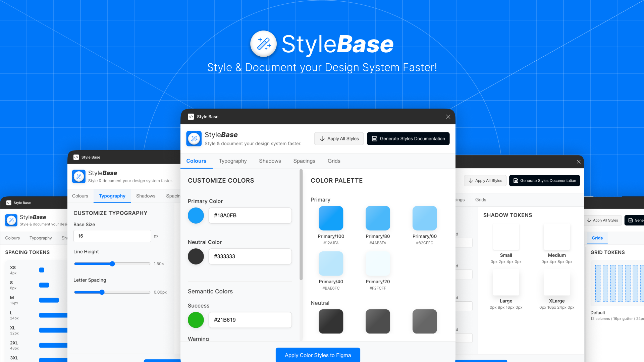This screenshot has height=362, width=644.
Task: Select the Primary/100 palette swatch
Action: [331, 218]
